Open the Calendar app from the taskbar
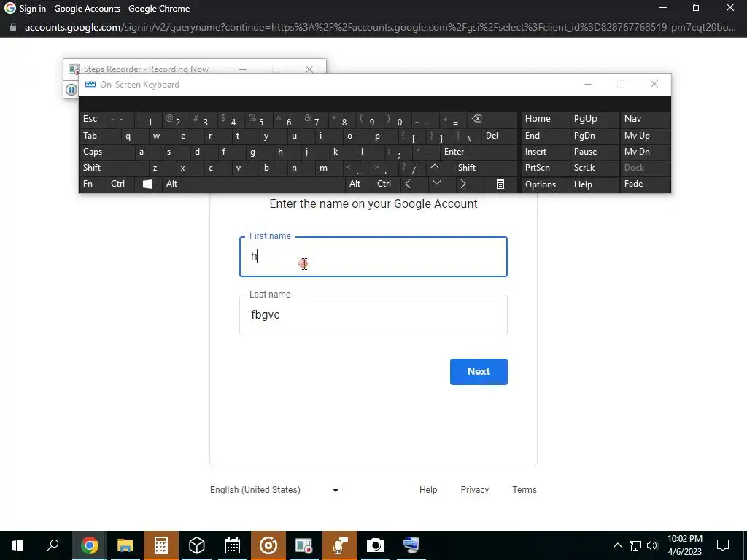Viewport: 747px width, 560px height. 233,545
